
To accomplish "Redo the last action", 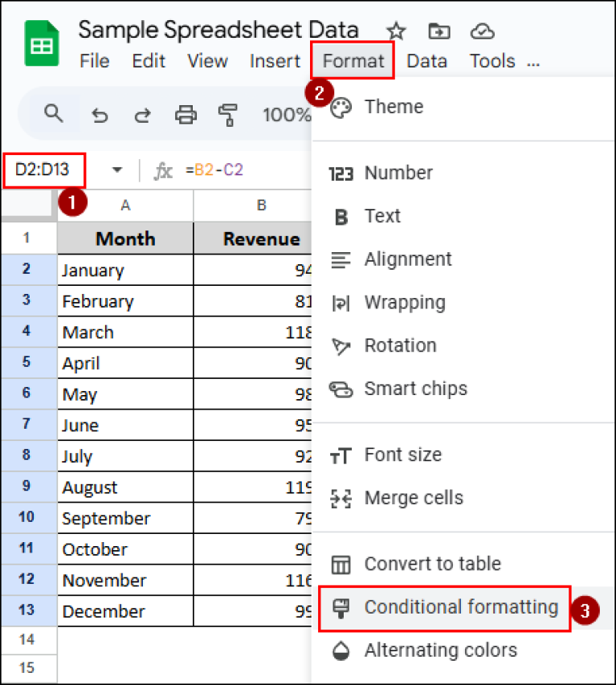I will click(143, 114).
